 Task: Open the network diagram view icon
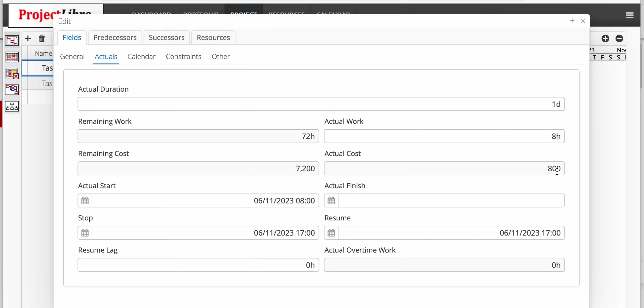12,90
